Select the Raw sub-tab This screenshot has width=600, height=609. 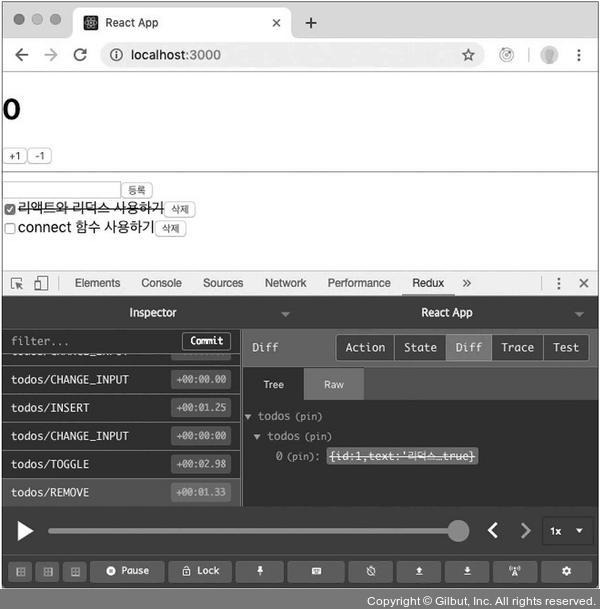[x=334, y=385]
